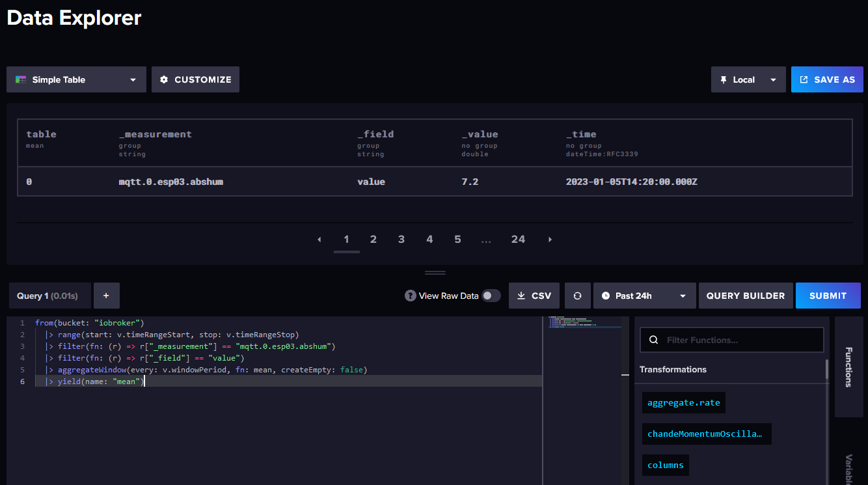
Task: Click the _time column header
Action: click(581, 134)
